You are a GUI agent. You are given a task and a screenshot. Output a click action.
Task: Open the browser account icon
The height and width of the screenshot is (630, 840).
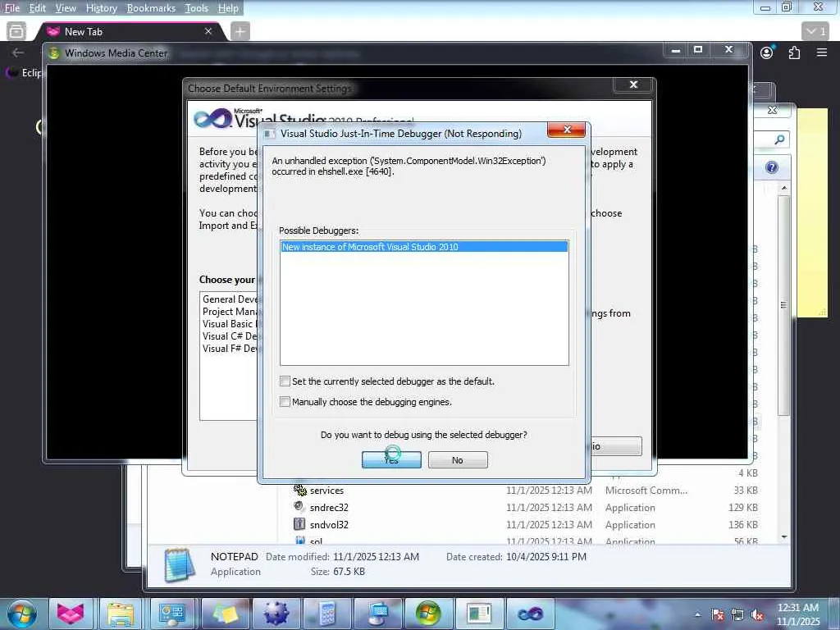coord(767,52)
